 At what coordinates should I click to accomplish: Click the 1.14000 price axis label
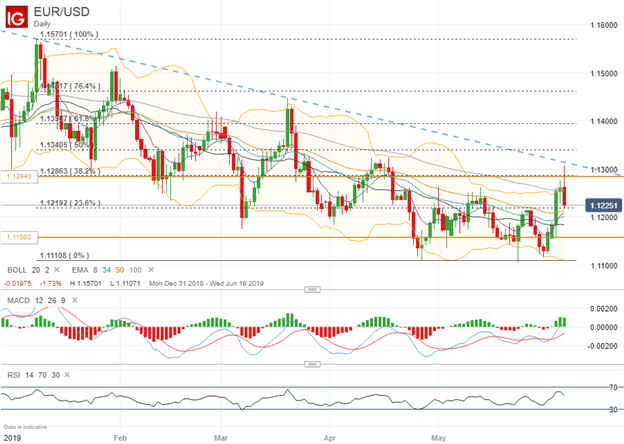tap(604, 121)
